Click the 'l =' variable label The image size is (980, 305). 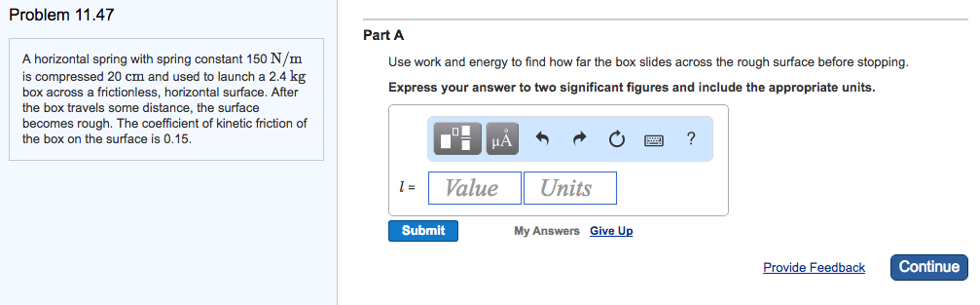click(x=407, y=187)
